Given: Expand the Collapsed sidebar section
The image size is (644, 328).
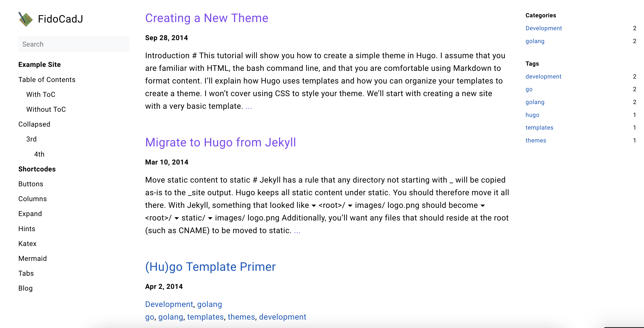Looking at the screenshot, I should 34,124.
